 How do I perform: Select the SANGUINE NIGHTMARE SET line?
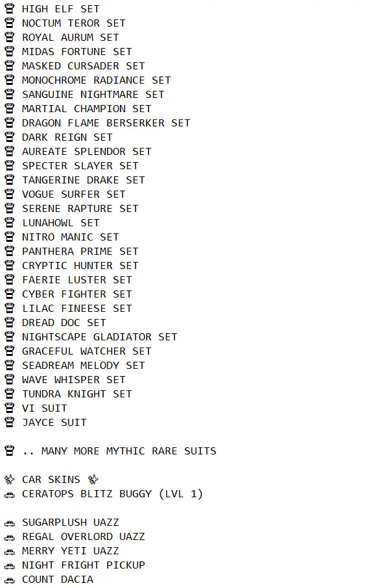click(x=93, y=95)
